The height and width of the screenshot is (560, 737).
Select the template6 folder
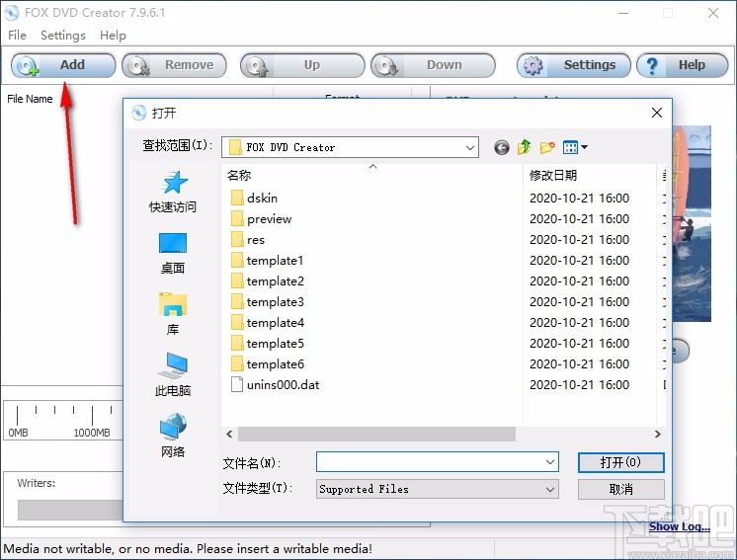(x=268, y=364)
